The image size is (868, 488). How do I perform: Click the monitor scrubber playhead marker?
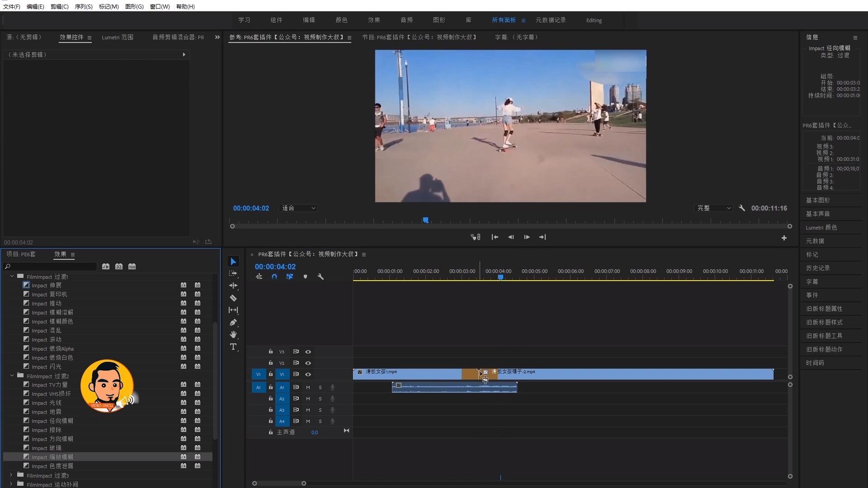[425, 220]
